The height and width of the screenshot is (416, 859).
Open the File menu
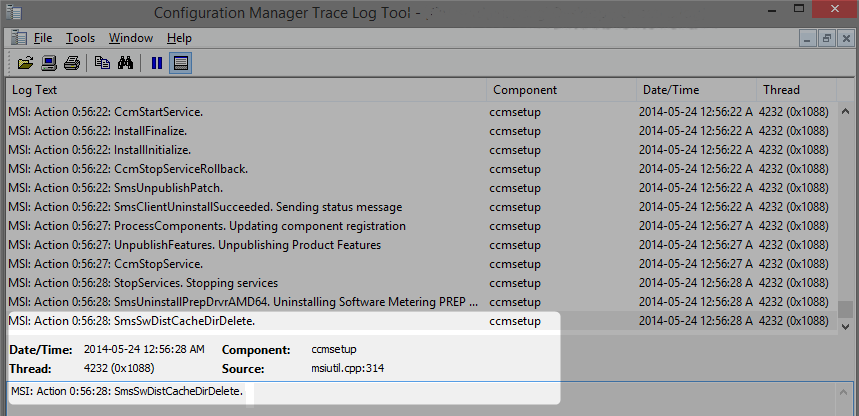43,38
